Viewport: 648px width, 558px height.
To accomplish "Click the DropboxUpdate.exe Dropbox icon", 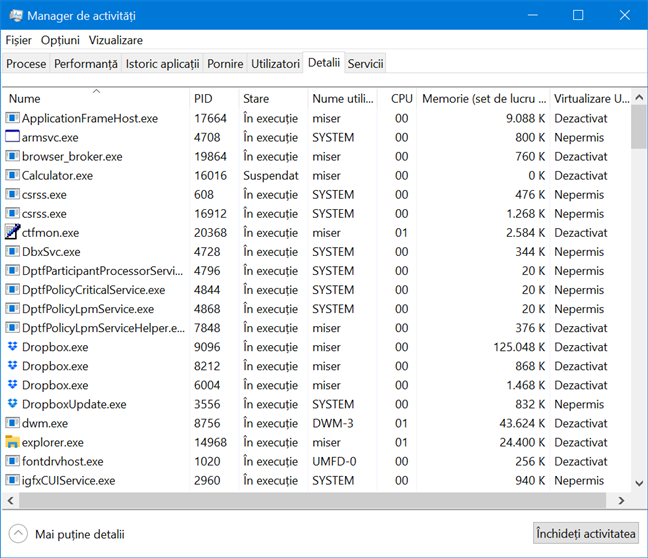I will (x=13, y=403).
